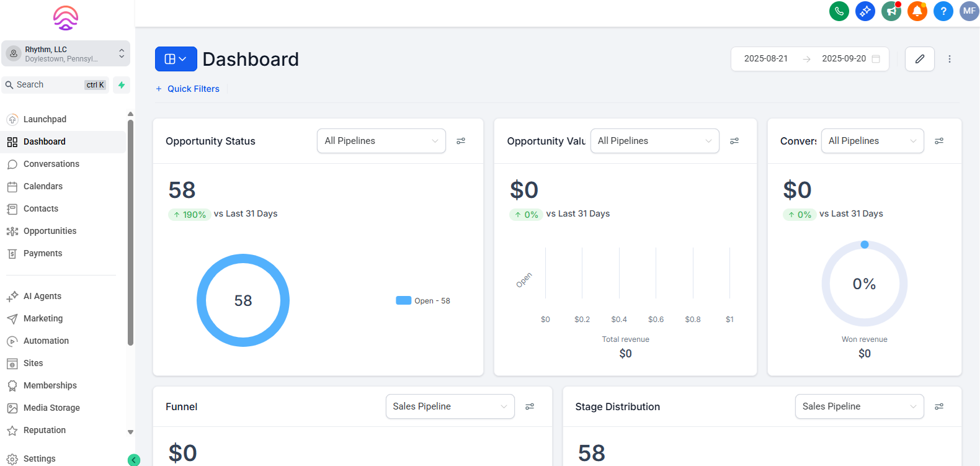
Task: Collapse the sidebar with green arrow button
Action: pyautogui.click(x=133, y=460)
